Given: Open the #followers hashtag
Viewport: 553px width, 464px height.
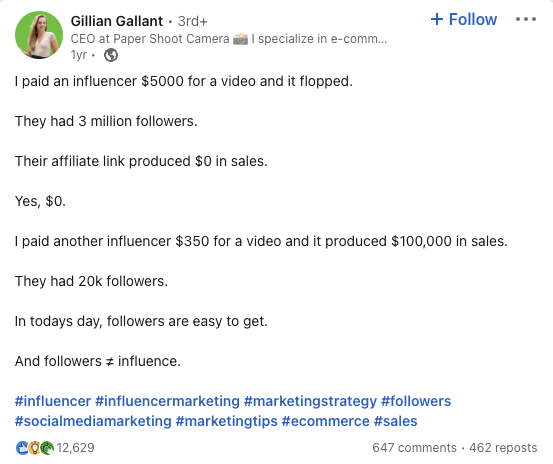Looking at the screenshot, I should [x=416, y=401].
